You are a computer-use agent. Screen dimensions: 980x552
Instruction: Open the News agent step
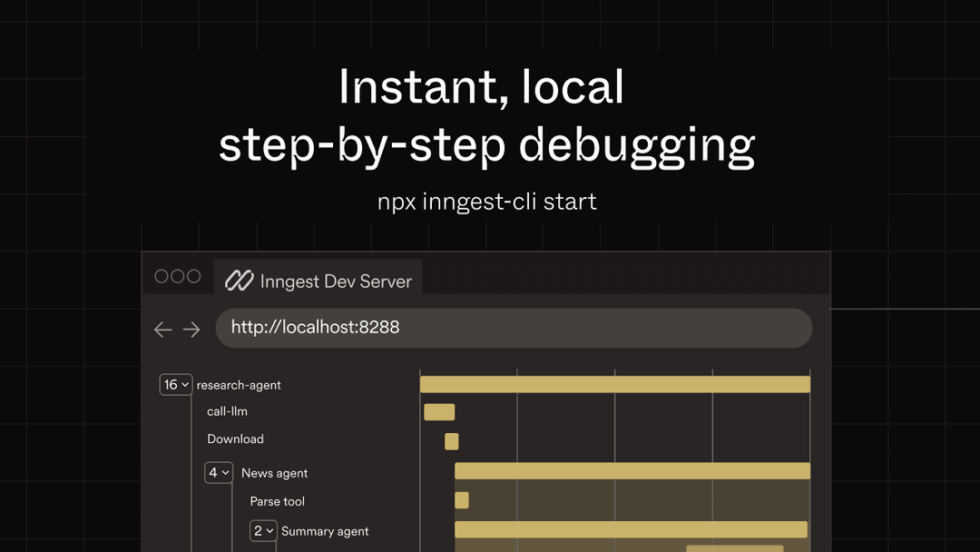pos(274,473)
